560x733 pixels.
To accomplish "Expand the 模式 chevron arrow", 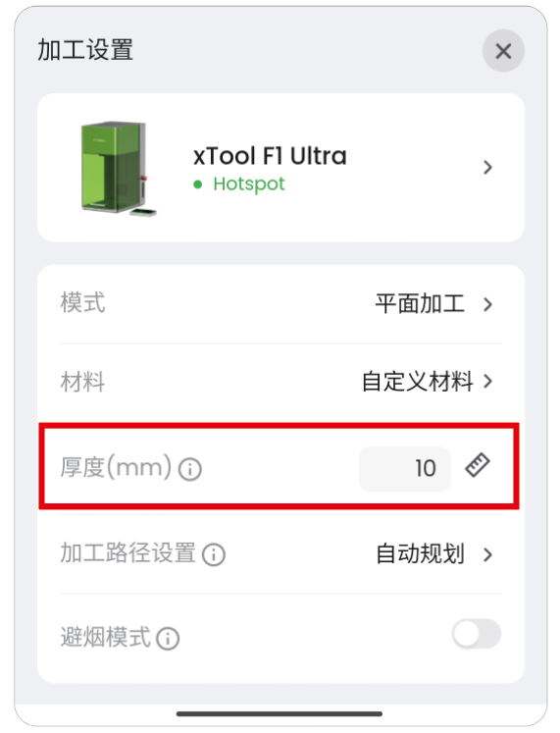I will click(487, 304).
